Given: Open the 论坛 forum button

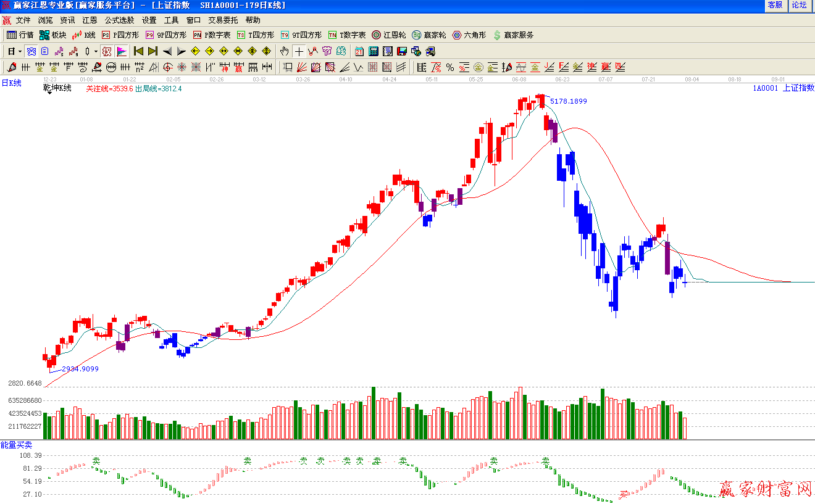Looking at the screenshot, I should [x=800, y=5].
